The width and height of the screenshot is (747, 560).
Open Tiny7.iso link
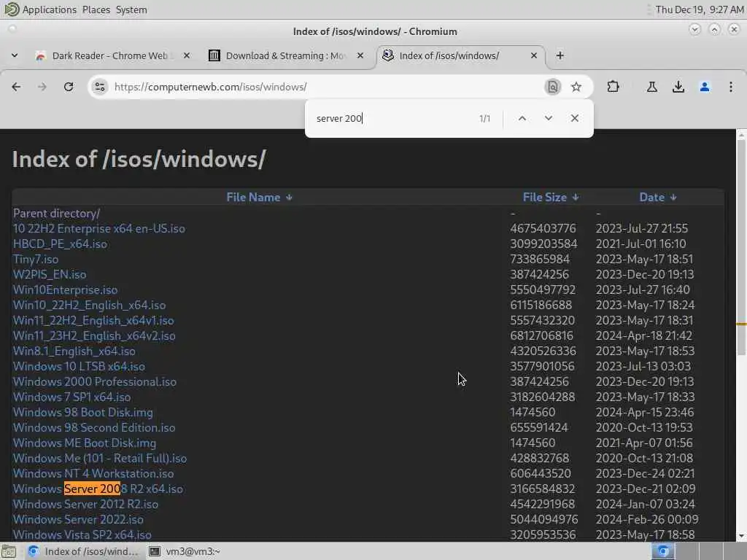point(36,259)
